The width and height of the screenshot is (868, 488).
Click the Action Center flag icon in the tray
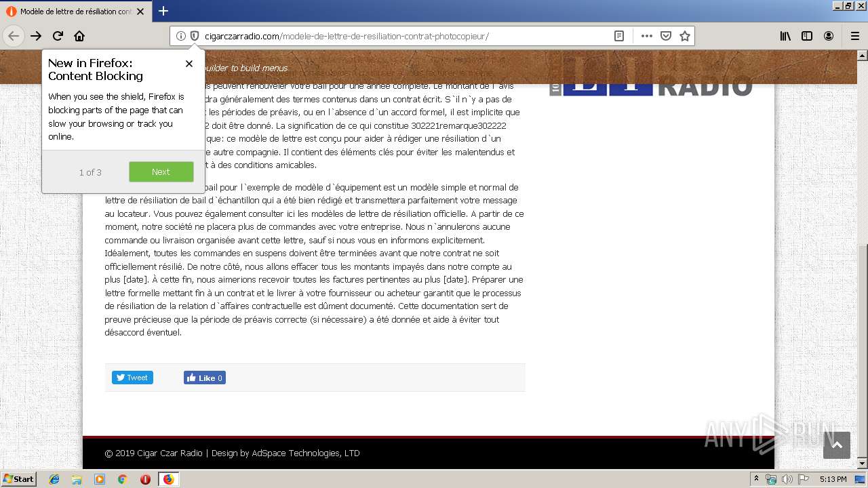[x=802, y=479]
